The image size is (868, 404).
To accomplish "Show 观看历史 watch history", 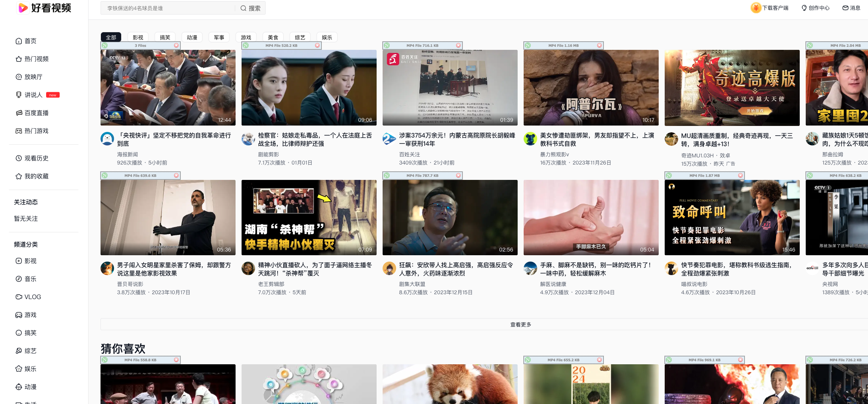I will coord(32,158).
